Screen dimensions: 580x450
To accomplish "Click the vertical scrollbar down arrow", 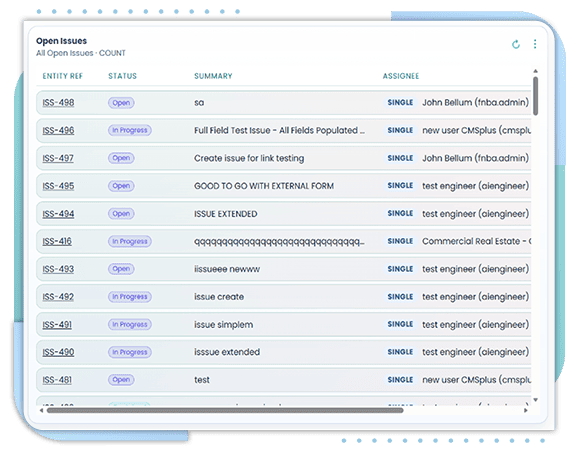I will (535, 400).
